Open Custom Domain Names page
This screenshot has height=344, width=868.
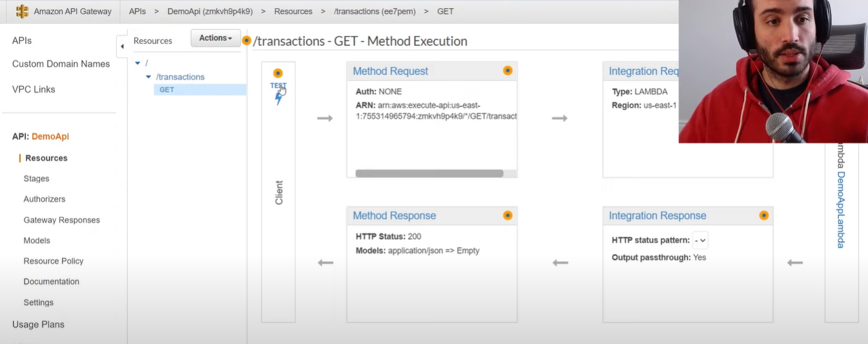[61, 64]
